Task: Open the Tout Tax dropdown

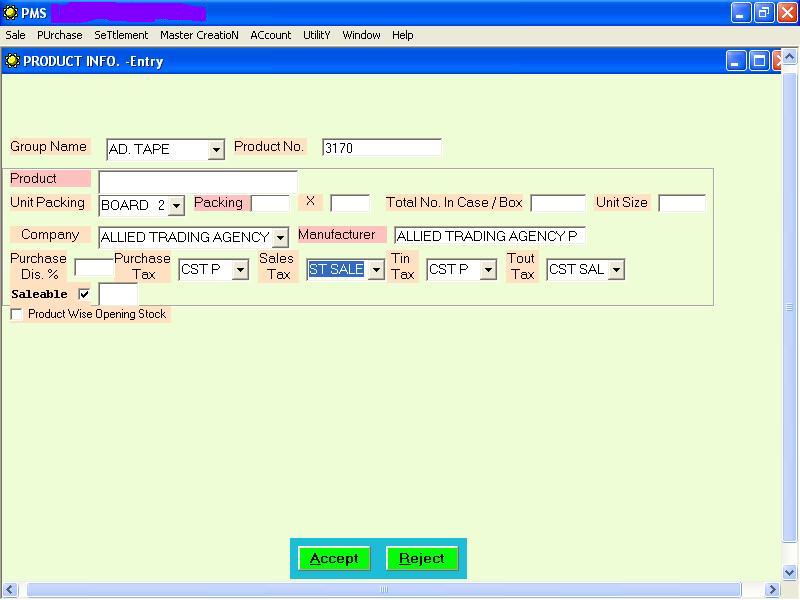Action: point(616,270)
